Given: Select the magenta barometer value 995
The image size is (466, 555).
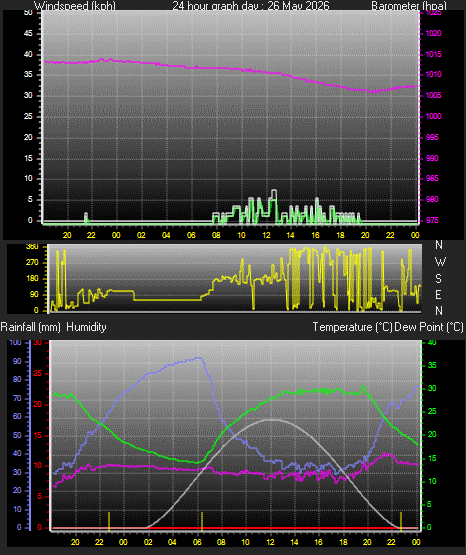Looking at the screenshot, I should [x=432, y=137].
